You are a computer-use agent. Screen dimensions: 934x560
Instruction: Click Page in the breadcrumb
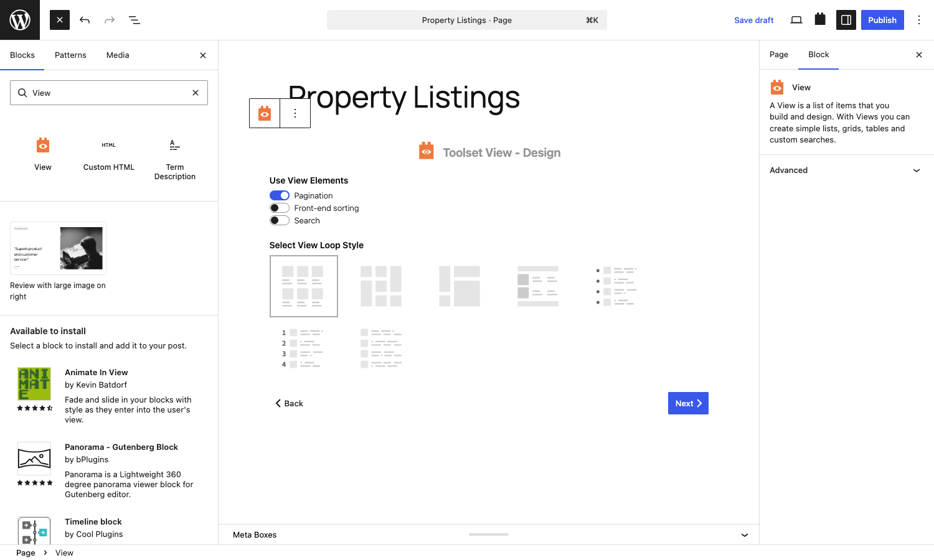click(x=26, y=553)
